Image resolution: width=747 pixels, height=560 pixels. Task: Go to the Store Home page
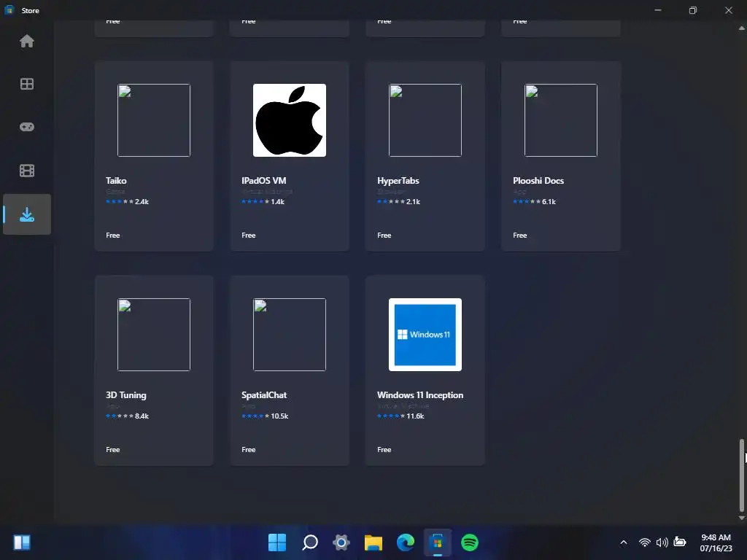[x=27, y=42]
